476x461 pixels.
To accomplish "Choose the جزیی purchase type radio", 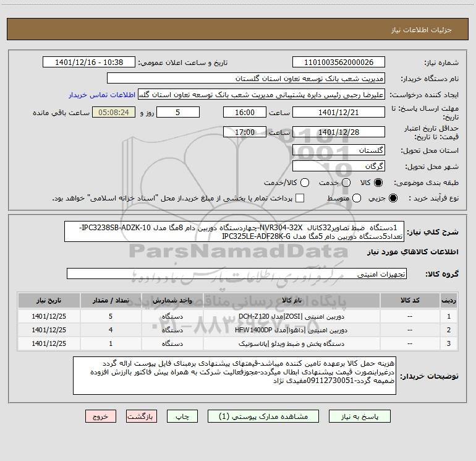I will (393, 198).
